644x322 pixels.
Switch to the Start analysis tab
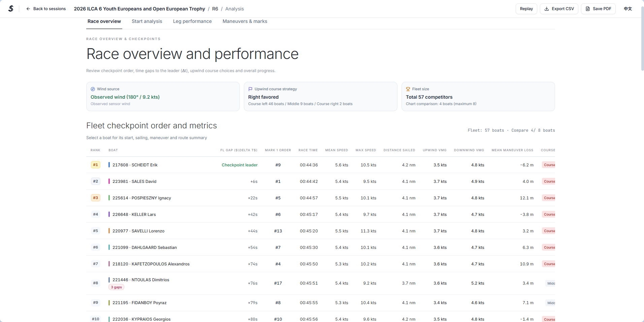147,21
